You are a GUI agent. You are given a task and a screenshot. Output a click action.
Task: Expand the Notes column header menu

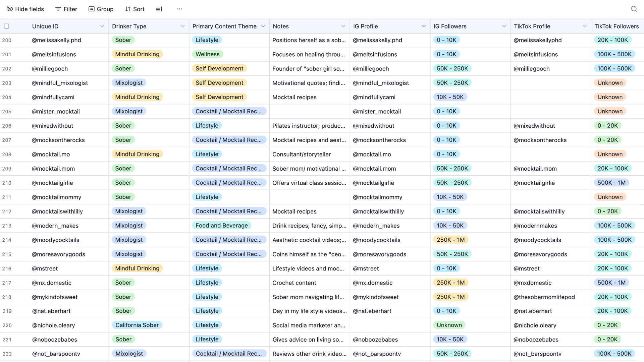[343, 26]
